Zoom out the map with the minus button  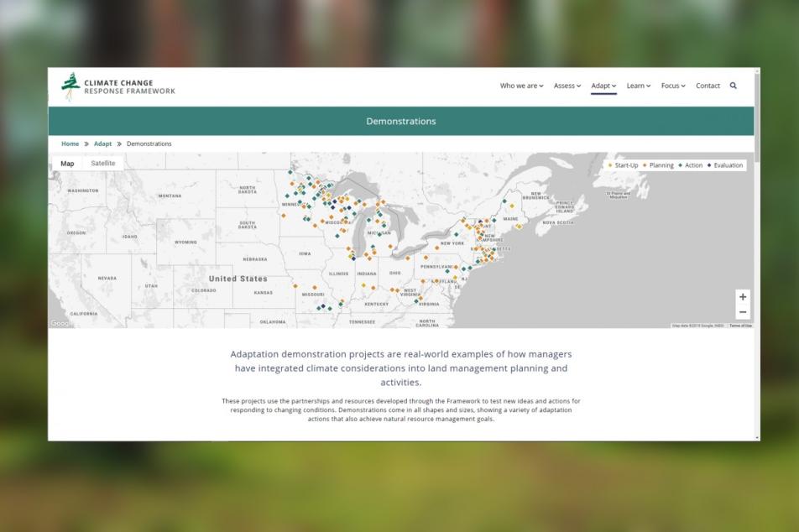tap(743, 312)
